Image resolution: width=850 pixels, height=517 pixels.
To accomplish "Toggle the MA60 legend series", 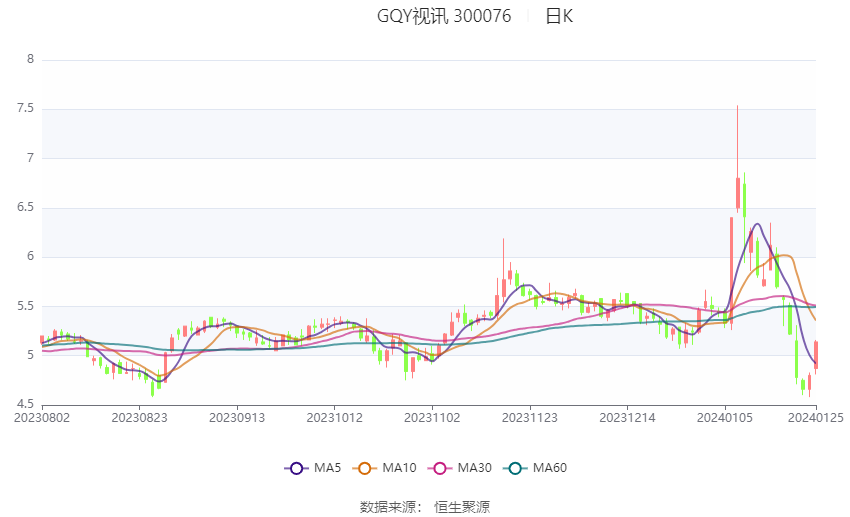I will point(535,468).
